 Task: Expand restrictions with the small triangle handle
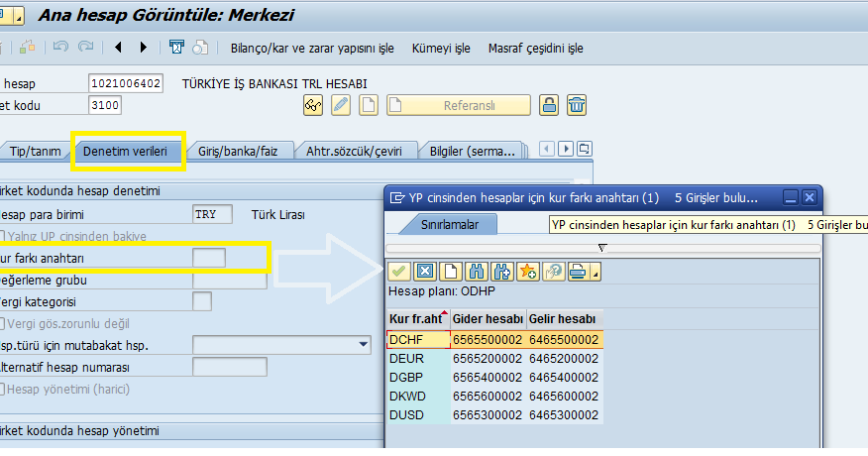coord(602,248)
